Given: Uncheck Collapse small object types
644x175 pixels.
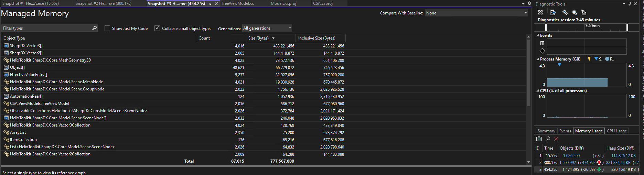Looking at the screenshot, I should coord(157,28).
